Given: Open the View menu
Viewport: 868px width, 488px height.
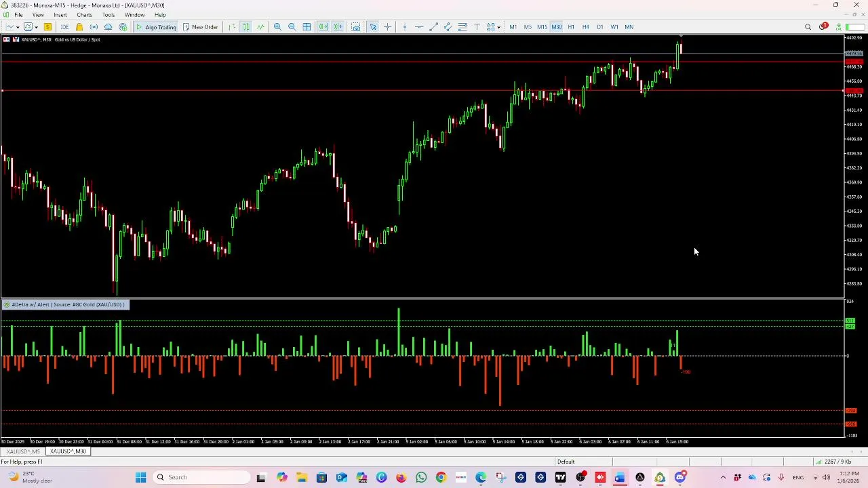Looking at the screenshot, I should [38, 15].
